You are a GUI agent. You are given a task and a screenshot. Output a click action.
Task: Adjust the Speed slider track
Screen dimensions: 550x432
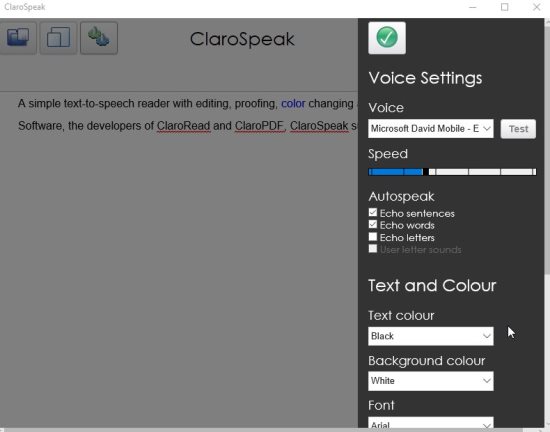[x=452, y=172]
